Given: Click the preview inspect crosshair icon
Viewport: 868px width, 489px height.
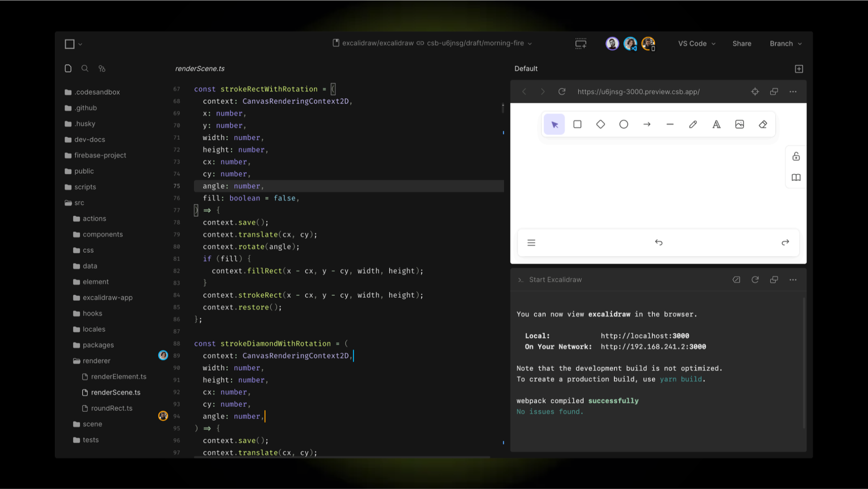Looking at the screenshot, I should (755, 92).
